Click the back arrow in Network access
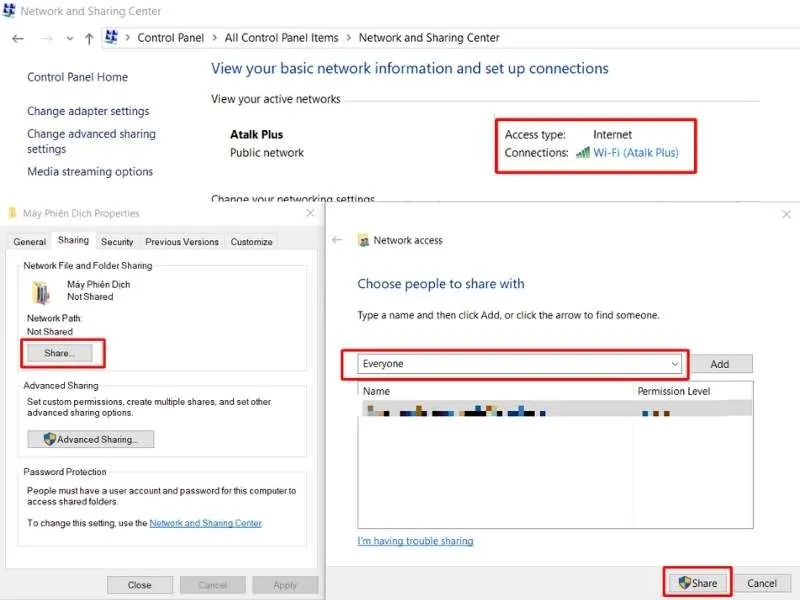Image resolution: width=800 pixels, height=600 pixels. tap(337, 240)
